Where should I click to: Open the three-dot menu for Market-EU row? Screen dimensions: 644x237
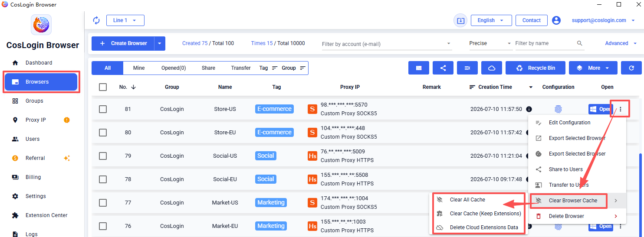(621, 226)
